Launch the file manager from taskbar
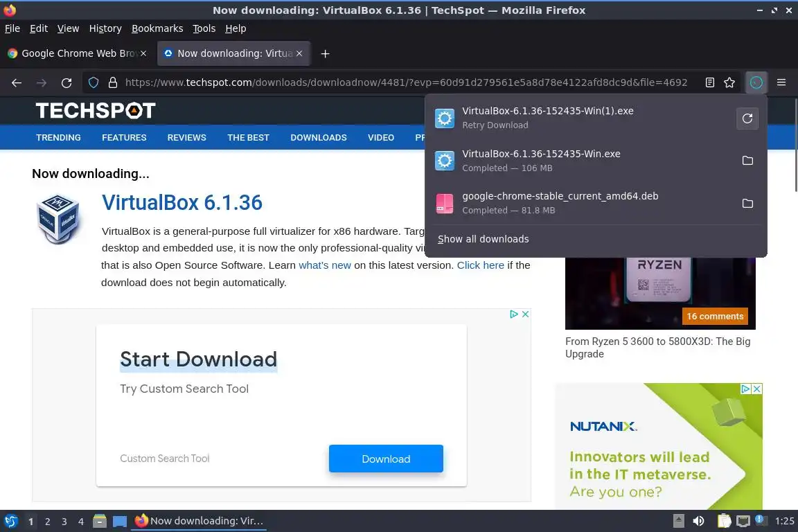Image resolution: width=798 pixels, height=532 pixels. [100, 521]
